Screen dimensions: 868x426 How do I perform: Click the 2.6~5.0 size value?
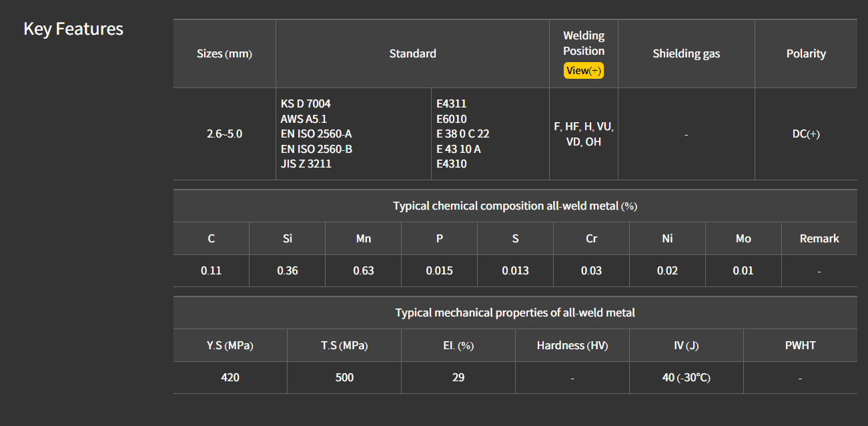[x=224, y=134]
